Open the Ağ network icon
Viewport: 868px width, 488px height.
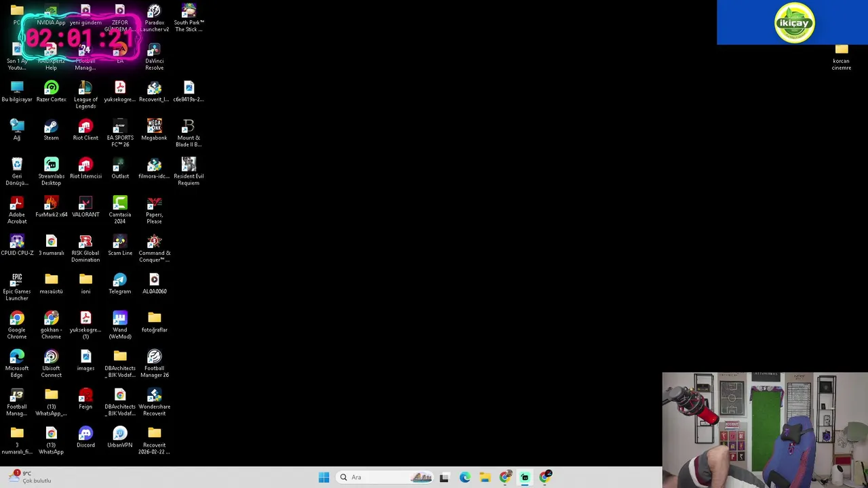[17, 130]
